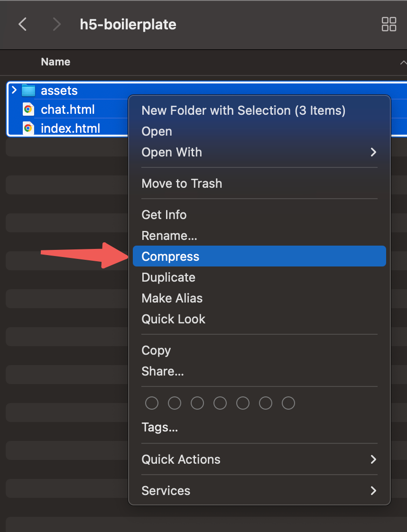Apply the leftmost tag color circle
The width and height of the screenshot is (407, 532).
point(152,403)
